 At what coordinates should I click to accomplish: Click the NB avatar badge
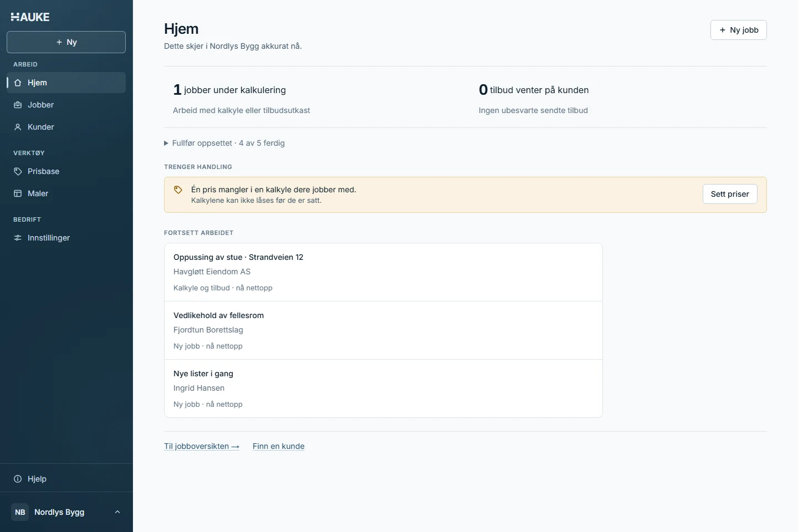pos(20,512)
